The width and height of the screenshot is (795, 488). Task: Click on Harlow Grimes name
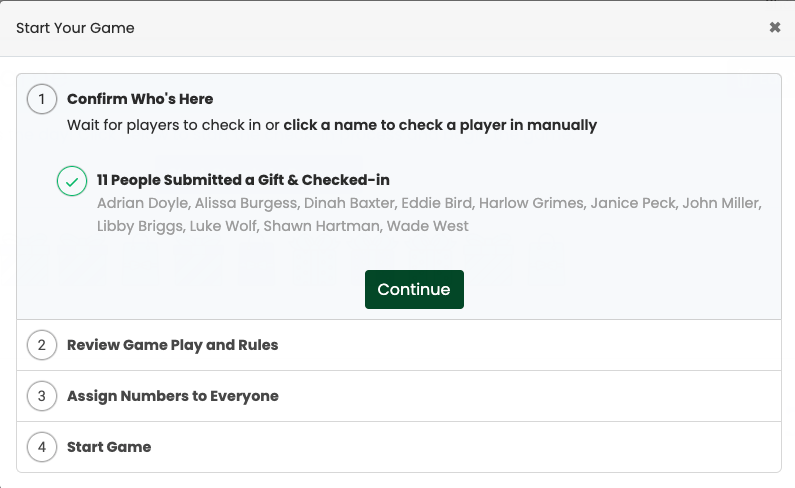[531, 203]
